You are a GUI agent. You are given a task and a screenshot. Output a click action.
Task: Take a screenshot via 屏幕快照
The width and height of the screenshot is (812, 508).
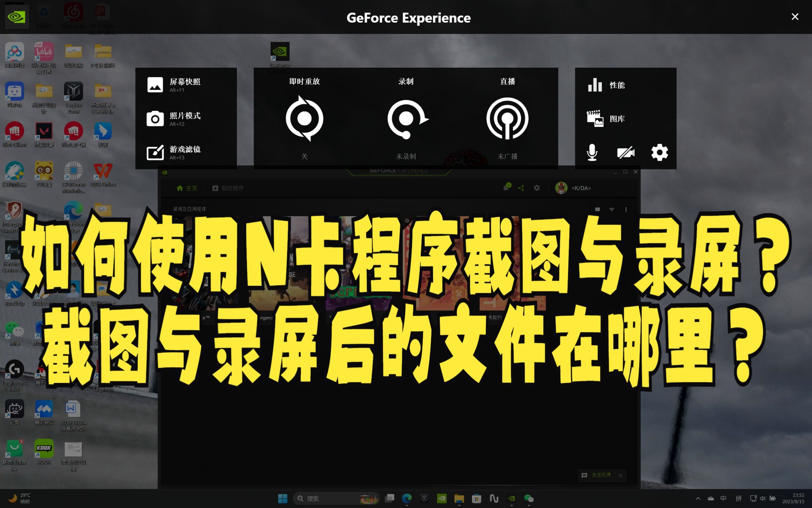click(174, 85)
